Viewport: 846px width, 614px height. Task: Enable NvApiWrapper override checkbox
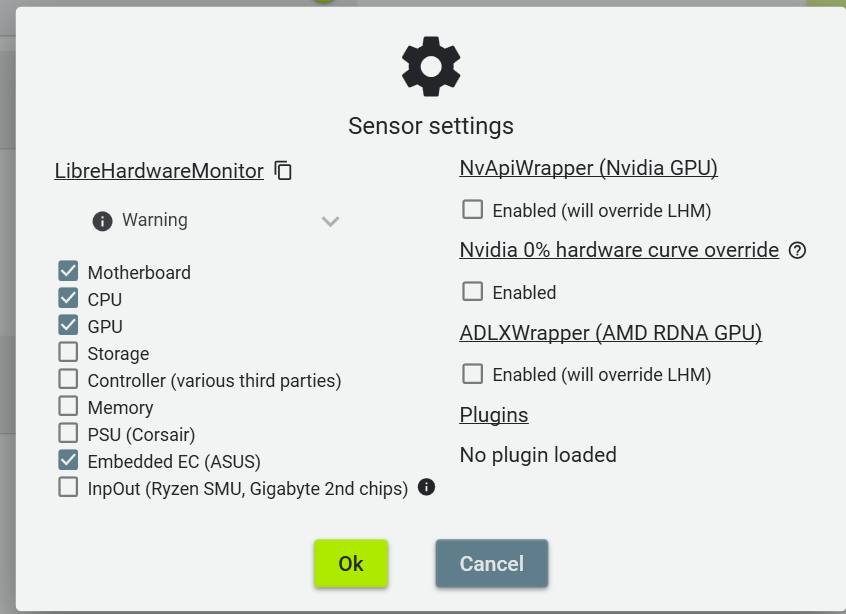473,210
